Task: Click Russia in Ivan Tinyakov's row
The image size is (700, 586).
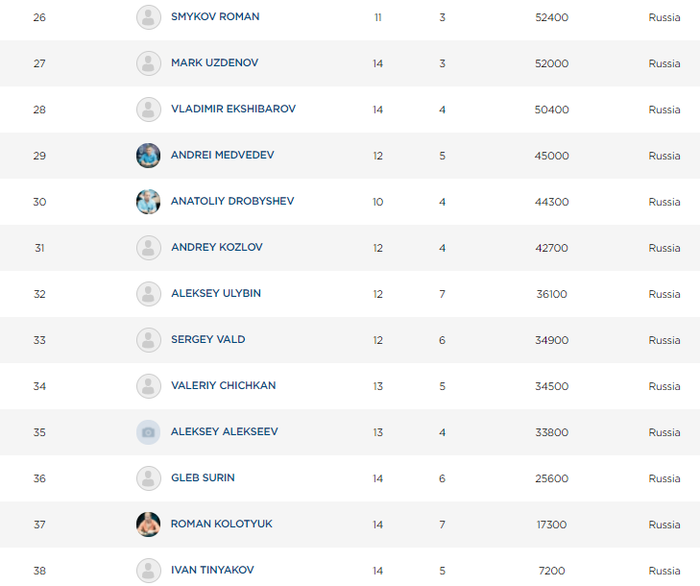Action: [664, 570]
